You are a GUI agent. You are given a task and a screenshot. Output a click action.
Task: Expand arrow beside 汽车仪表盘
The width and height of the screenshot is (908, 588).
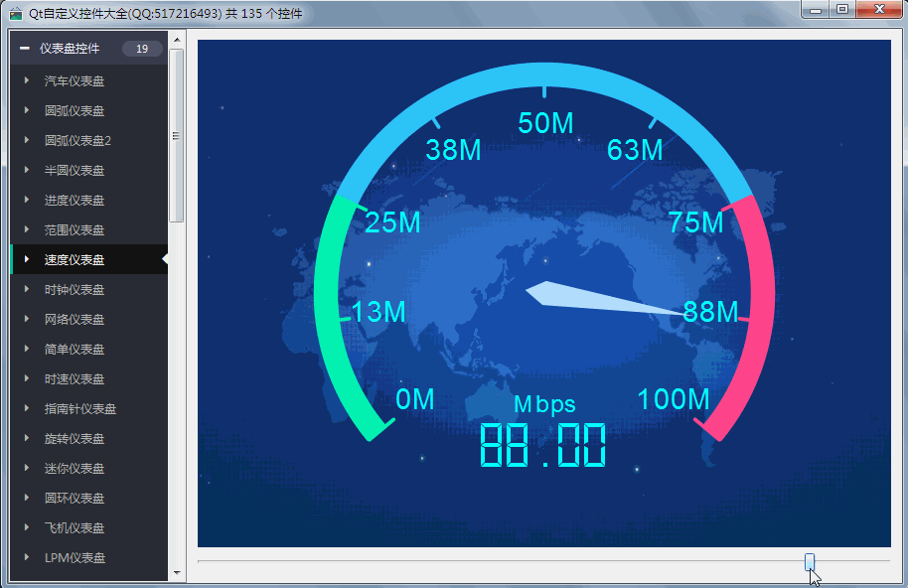coord(27,80)
